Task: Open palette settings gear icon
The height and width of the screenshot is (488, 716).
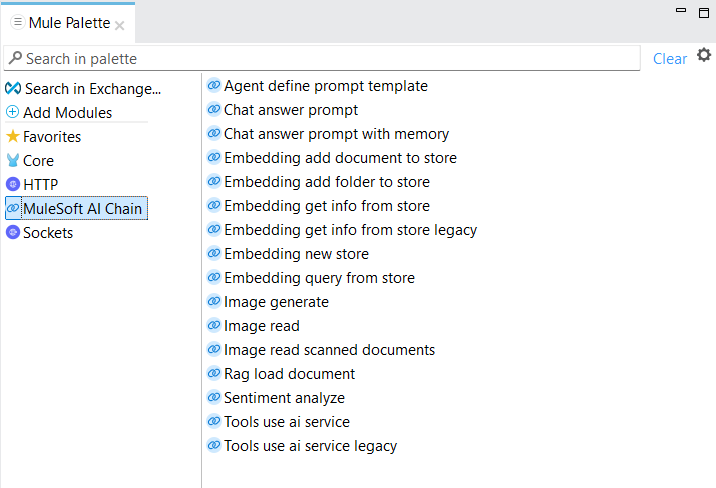Action: point(704,55)
